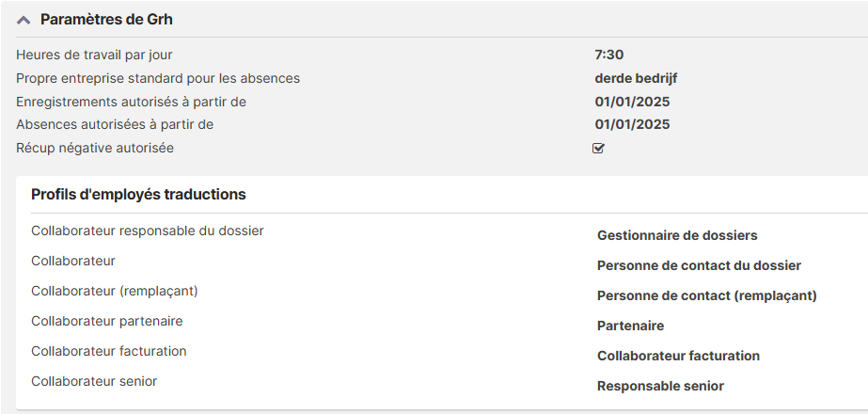Viewport: 868px width, 414px height.
Task: Select the derde bedrijf company value
Action: coord(636,78)
